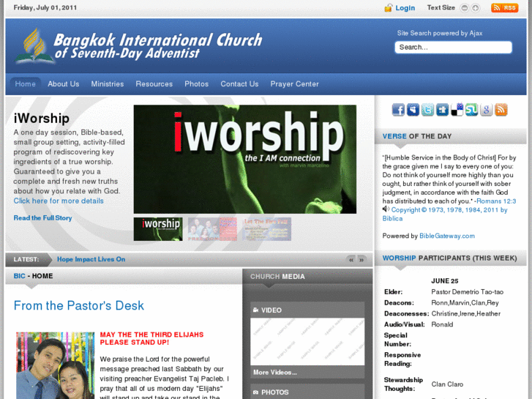This screenshot has height=399, width=532.
Task: Click the 'iWorship' article heading
Action: [x=42, y=118]
